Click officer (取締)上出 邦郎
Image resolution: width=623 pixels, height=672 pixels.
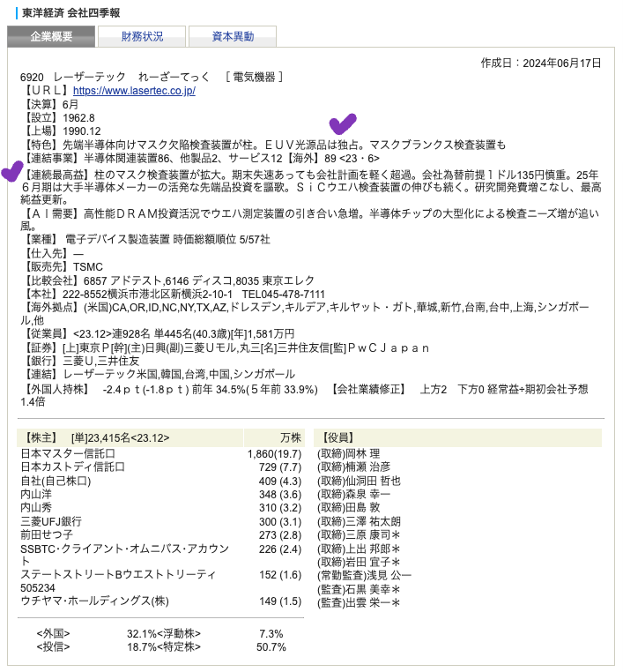(359, 549)
